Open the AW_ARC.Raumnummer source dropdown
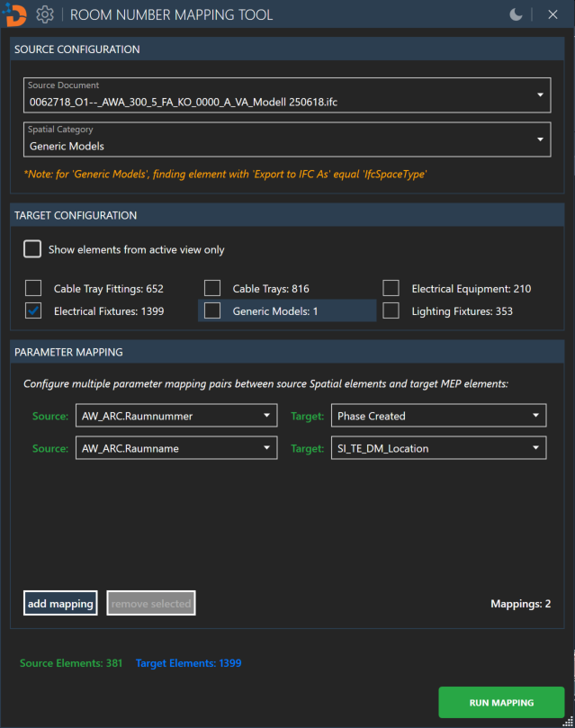575x728 pixels. pos(175,416)
